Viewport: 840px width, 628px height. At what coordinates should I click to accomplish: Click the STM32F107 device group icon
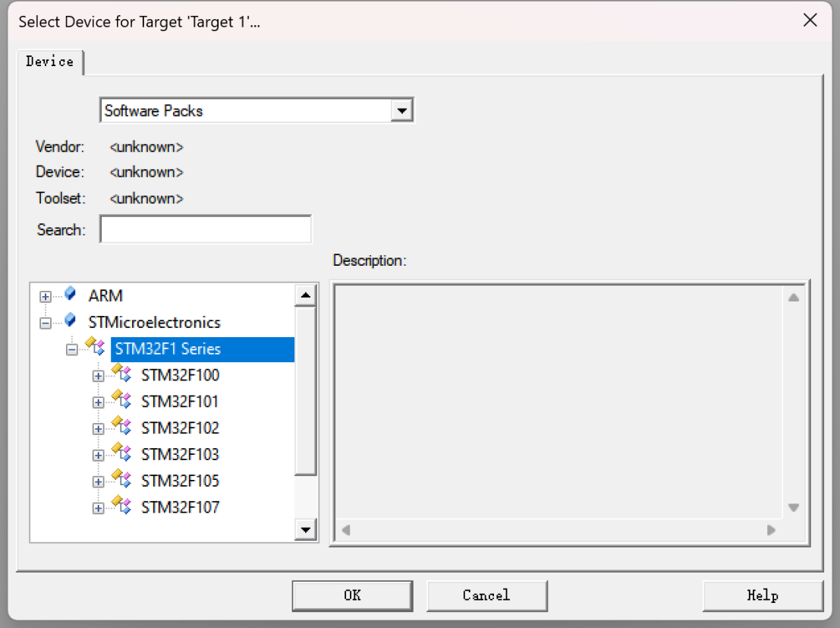coord(121,505)
